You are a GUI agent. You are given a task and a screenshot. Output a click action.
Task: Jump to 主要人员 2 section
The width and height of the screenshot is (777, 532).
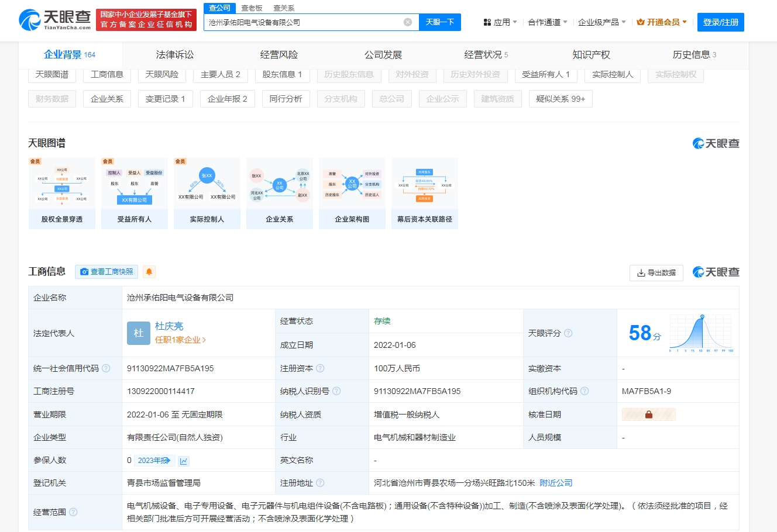(221, 74)
